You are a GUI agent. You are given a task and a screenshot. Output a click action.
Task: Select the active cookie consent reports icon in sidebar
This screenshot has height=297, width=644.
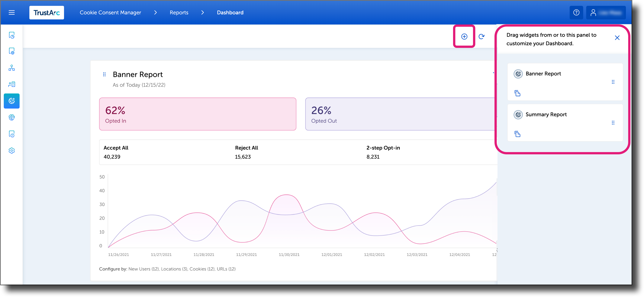11,101
